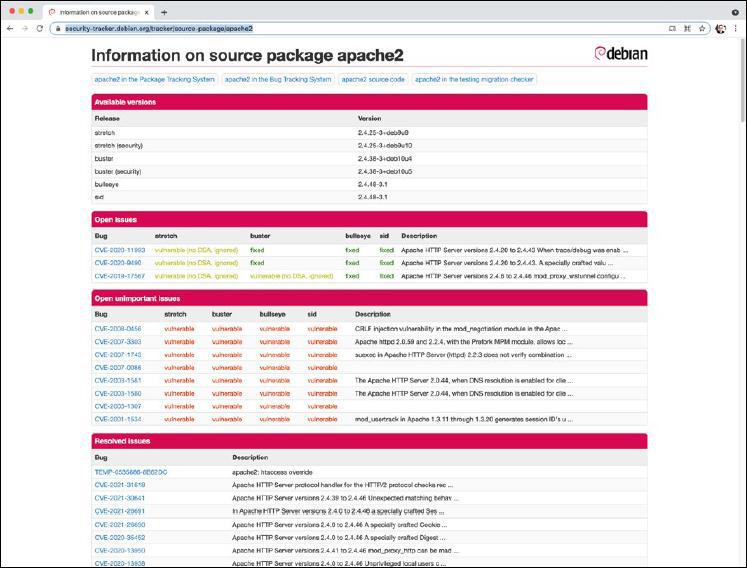The image size is (747, 568).
Task: Click sid 'vulnerable' status for CVE-2001-1534
Action: point(322,419)
